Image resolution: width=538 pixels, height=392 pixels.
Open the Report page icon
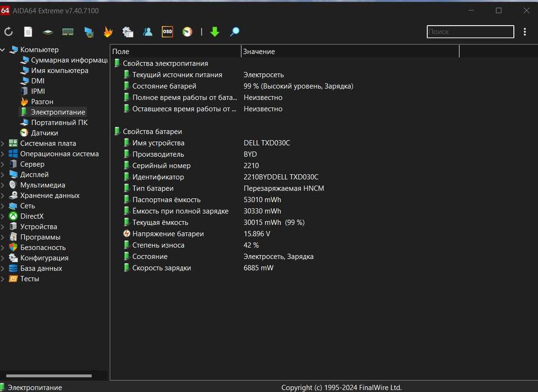pyautogui.click(x=28, y=32)
